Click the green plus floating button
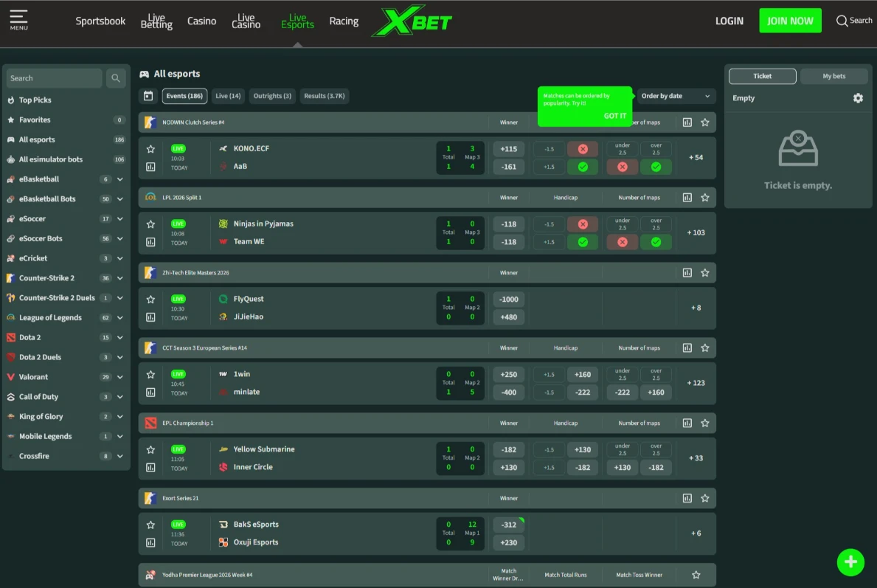Image resolution: width=877 pixels, height=588 pixels. tap(850, 562)
